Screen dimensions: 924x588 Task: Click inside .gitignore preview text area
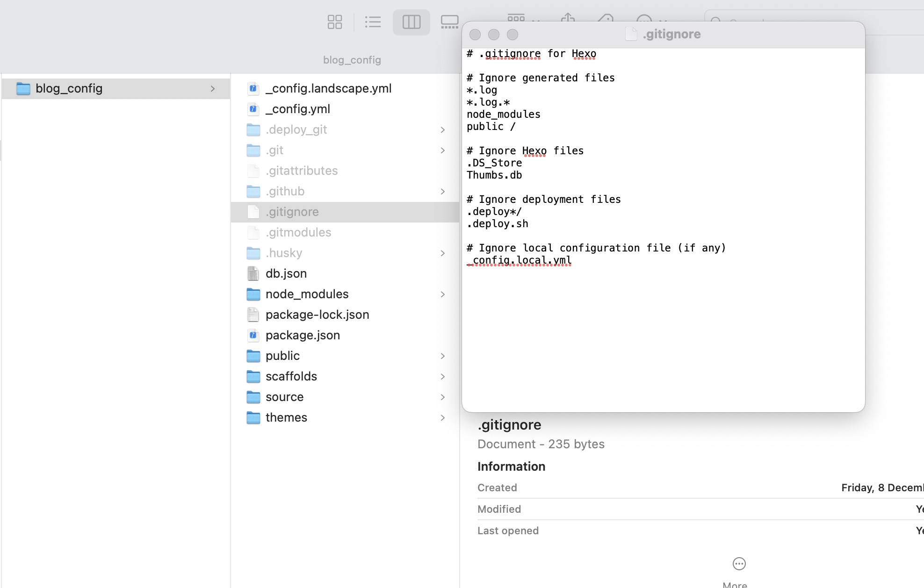pos(663,327)
